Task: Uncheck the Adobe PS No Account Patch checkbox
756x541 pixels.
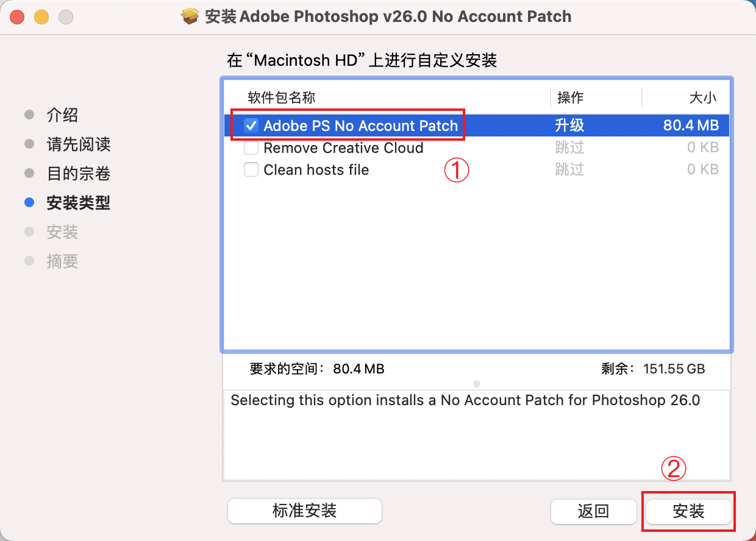Action: 251,126
